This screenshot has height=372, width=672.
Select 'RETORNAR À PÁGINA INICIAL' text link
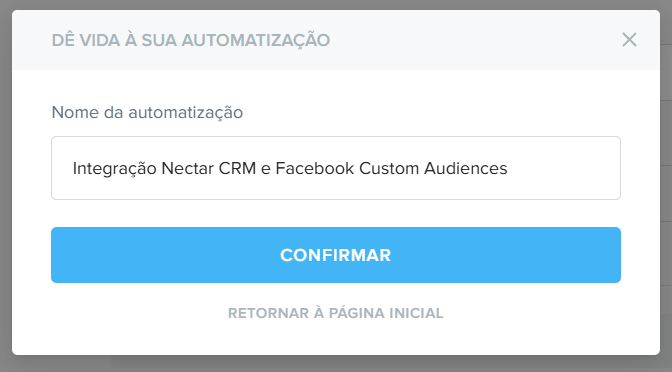pyautogui.click(x=336, y=313)
